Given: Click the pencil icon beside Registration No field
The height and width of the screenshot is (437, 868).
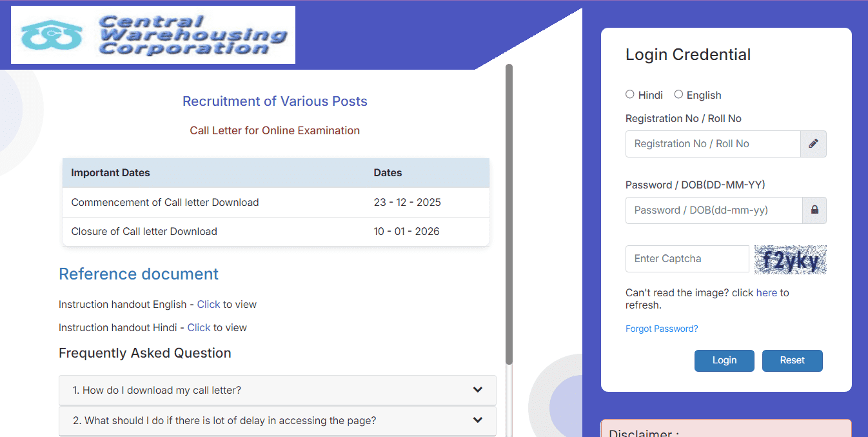Looking at the screenshot, I should coord(813,143).
